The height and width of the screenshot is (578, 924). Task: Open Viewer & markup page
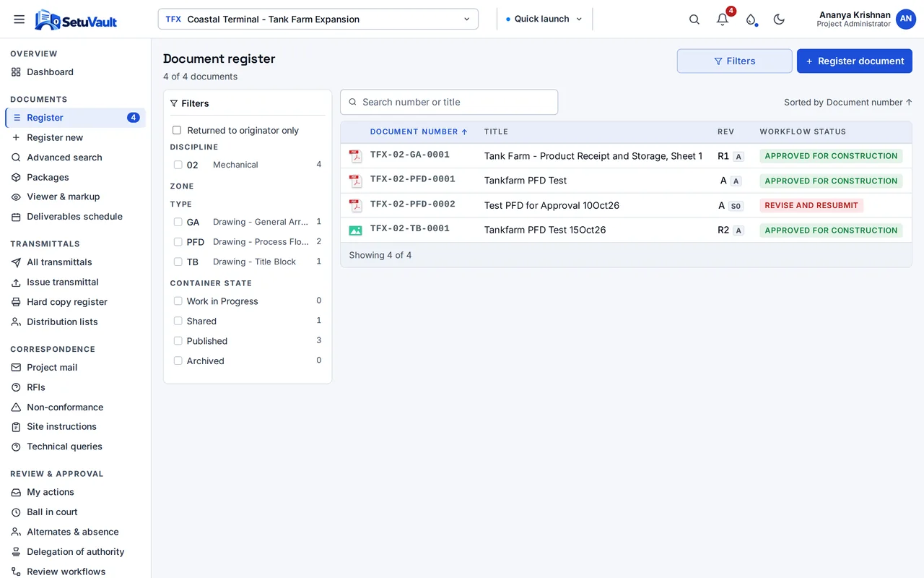click(x=76, y=197)
